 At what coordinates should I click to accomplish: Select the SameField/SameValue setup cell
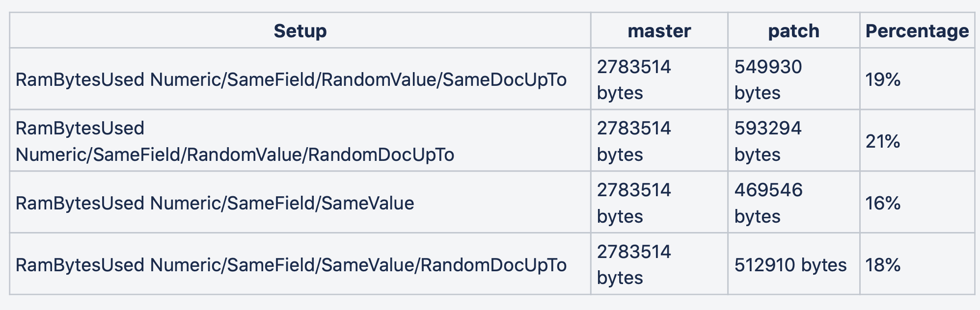click(x=300, y=203)
